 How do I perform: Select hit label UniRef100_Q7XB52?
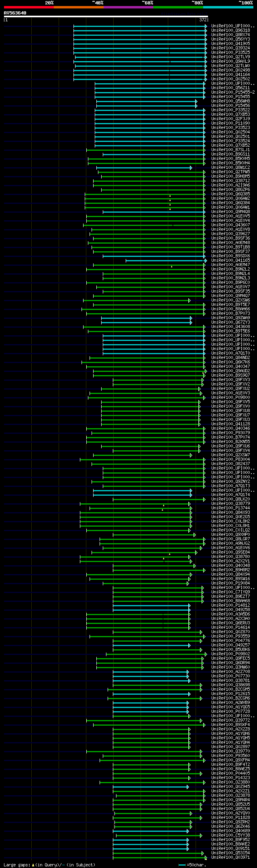click(230, 145)
